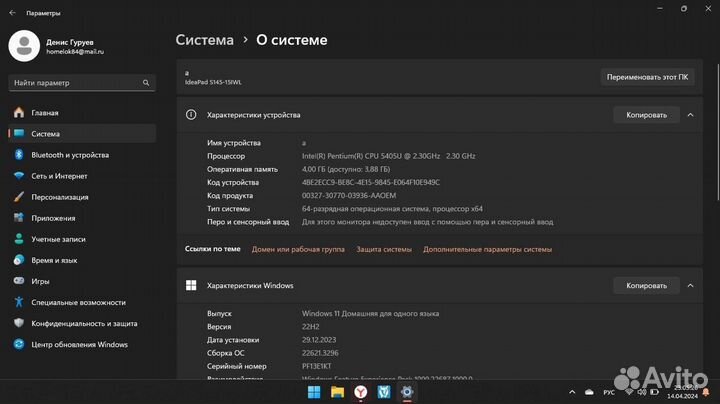Click the account name Денис Гуруев
720x404 pixels.
[70, 42]
